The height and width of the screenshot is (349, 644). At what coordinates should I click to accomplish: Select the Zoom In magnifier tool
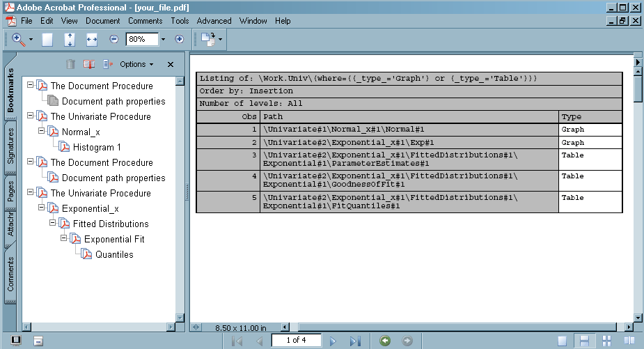(19, 40)
